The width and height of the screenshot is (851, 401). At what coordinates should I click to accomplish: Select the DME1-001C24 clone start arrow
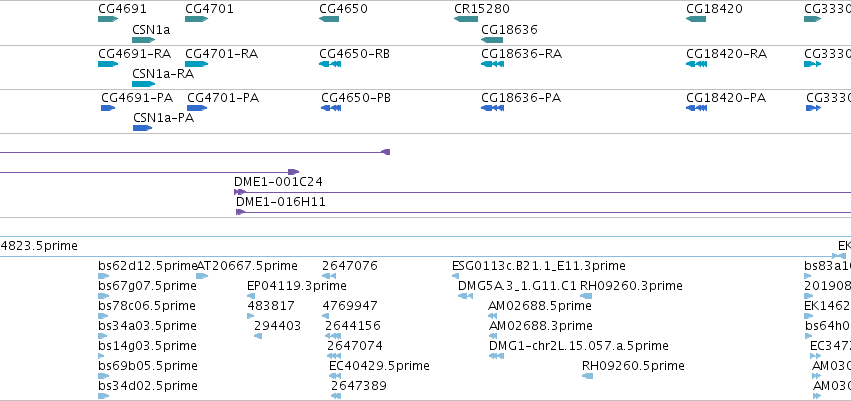(240, 192)
